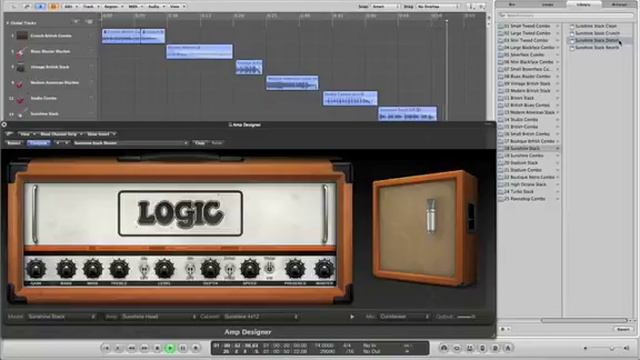The image size is (640, 360).
Task: Click the Studio Combo track guitar icon
Action: (x=20, y=99)
